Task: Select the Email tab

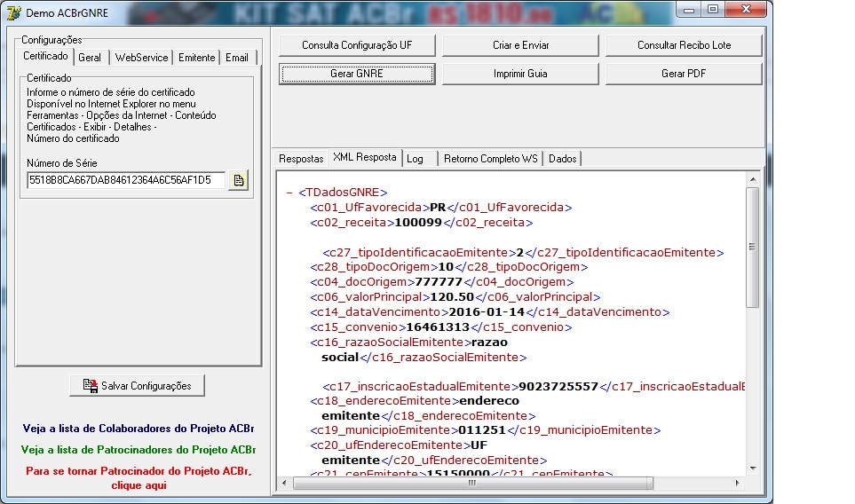Action: 237,58
